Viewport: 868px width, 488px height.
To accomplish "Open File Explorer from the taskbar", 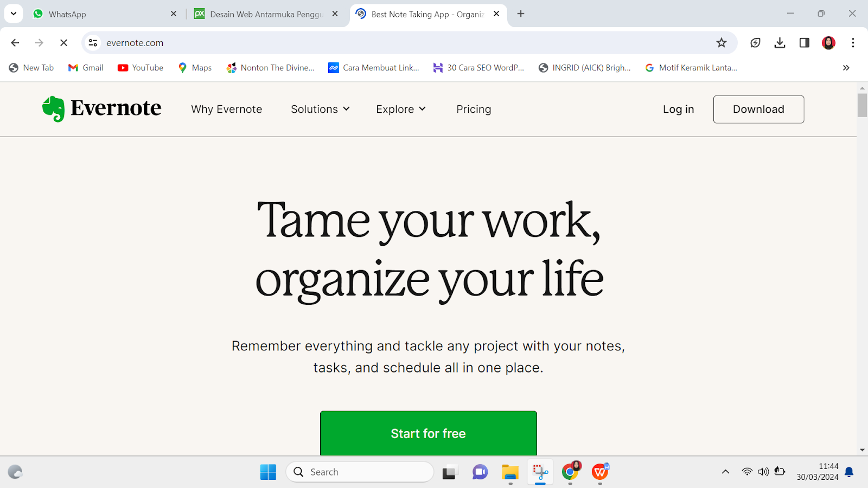I will click(510, 472).
